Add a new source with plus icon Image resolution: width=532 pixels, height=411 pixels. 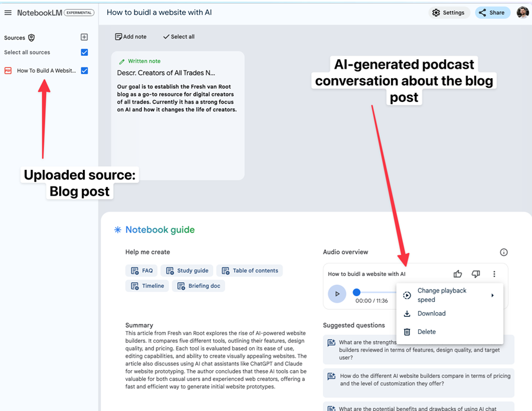84,37
